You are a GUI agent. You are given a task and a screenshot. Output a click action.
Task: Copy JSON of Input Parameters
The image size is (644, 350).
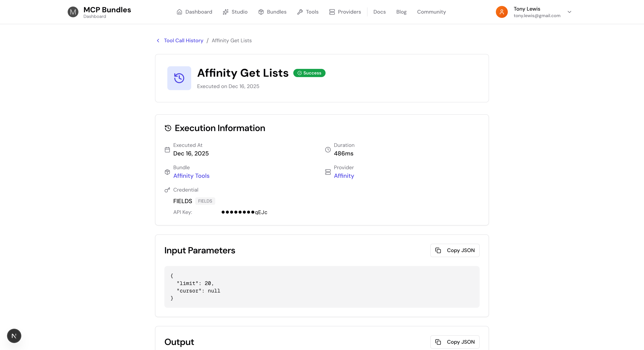pyautogui.click(x=455, y=250)
